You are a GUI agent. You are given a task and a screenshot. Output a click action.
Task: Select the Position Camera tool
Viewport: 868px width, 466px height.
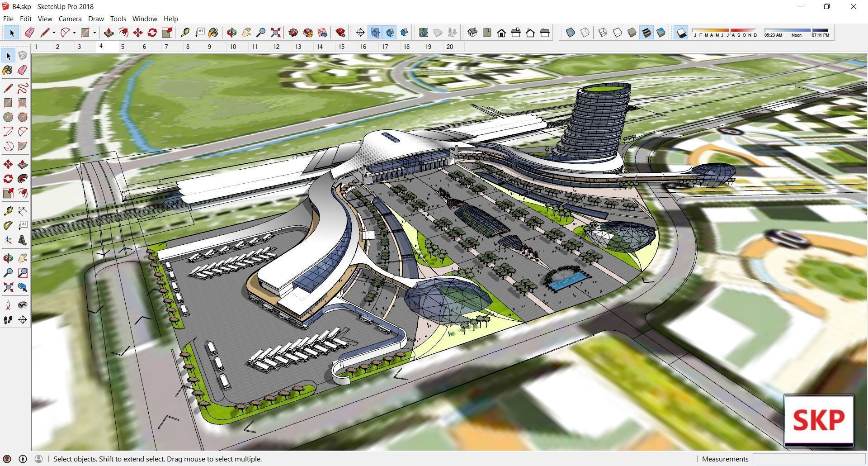pos(8,305)
